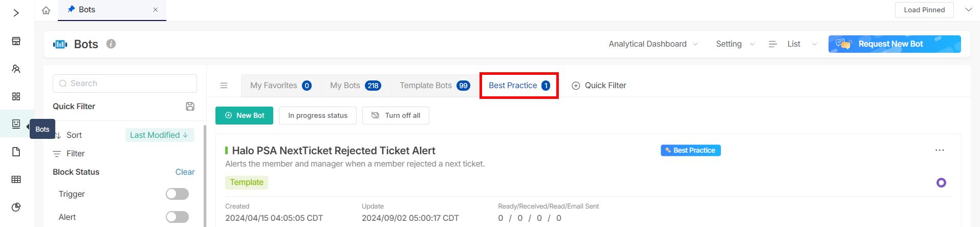Click the green New Bot button
980x227 pixels.
tap(244, 115)
